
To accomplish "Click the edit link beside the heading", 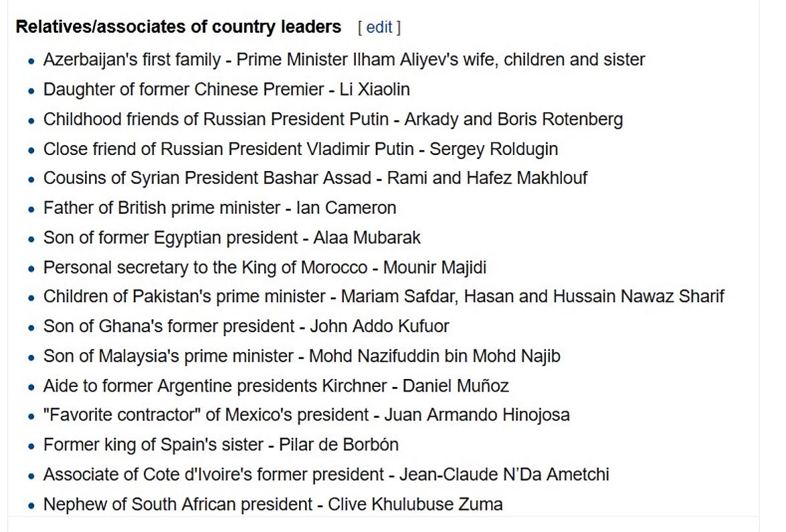I will (379, 27).
